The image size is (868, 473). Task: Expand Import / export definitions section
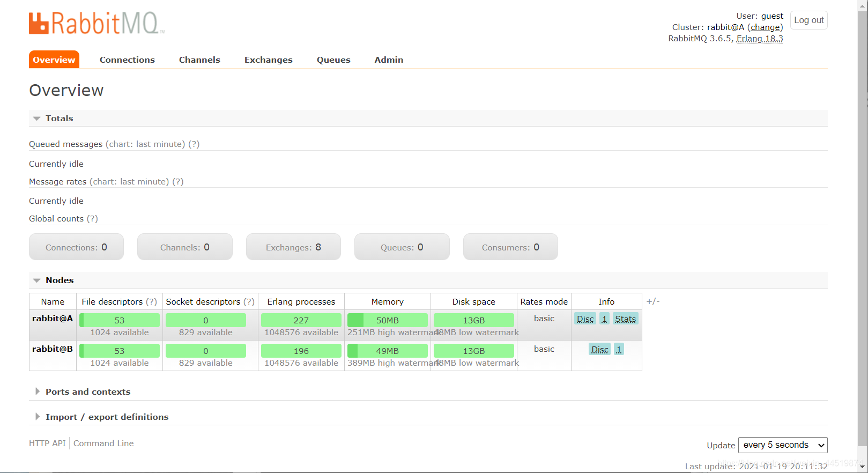107,417
